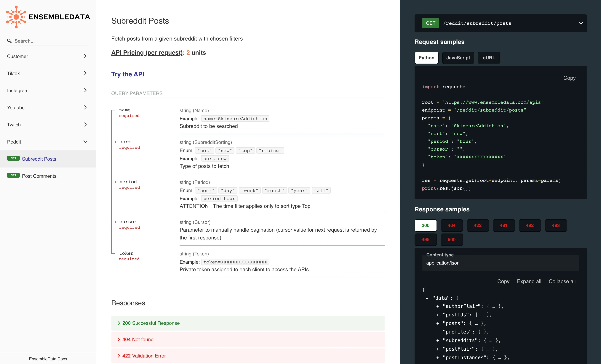Viewport: 601px width, 364px height.
Task: Copy the Python request sample code
Action: (x=569, y=78)
